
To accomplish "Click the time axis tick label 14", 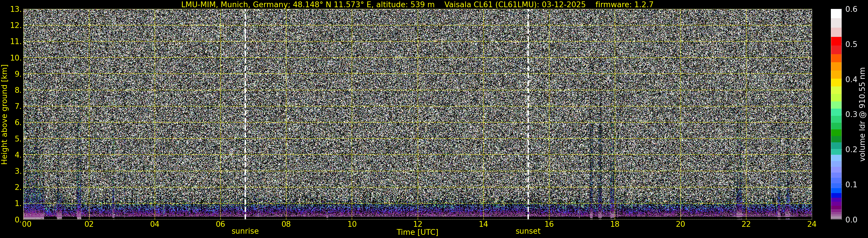I will coord(483,224).
